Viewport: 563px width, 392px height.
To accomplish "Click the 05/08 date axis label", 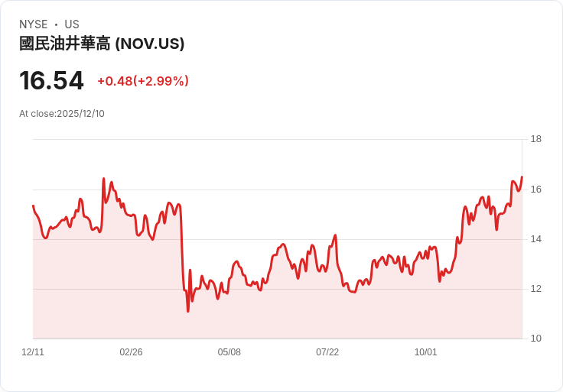I will tap(229, 352).
